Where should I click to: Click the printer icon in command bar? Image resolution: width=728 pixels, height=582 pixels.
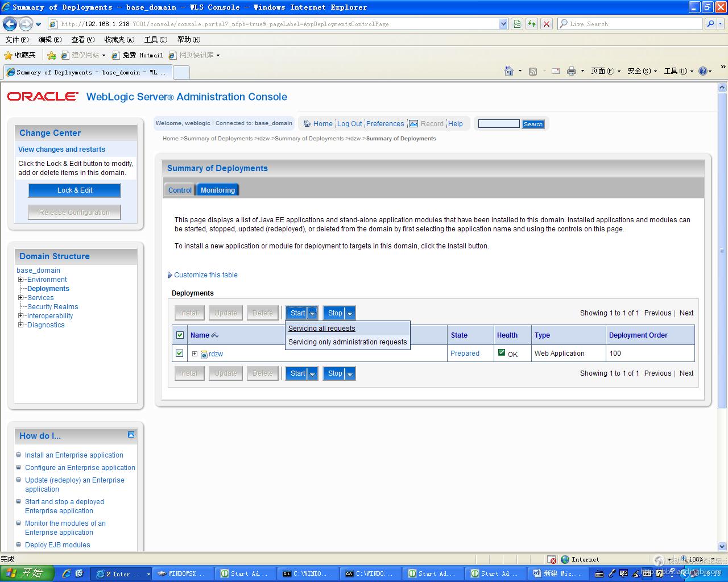572,71
